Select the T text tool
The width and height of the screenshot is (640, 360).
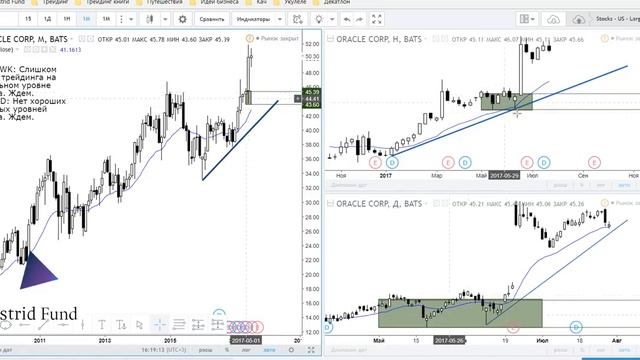click(102, 325)
